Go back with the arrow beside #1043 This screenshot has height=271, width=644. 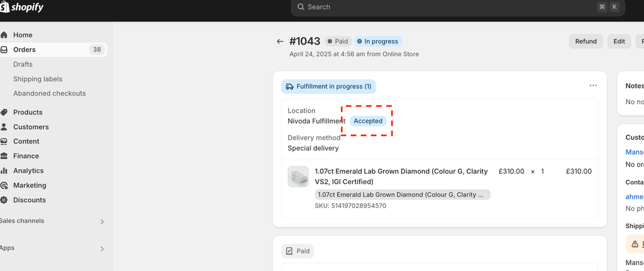(280, 41)
